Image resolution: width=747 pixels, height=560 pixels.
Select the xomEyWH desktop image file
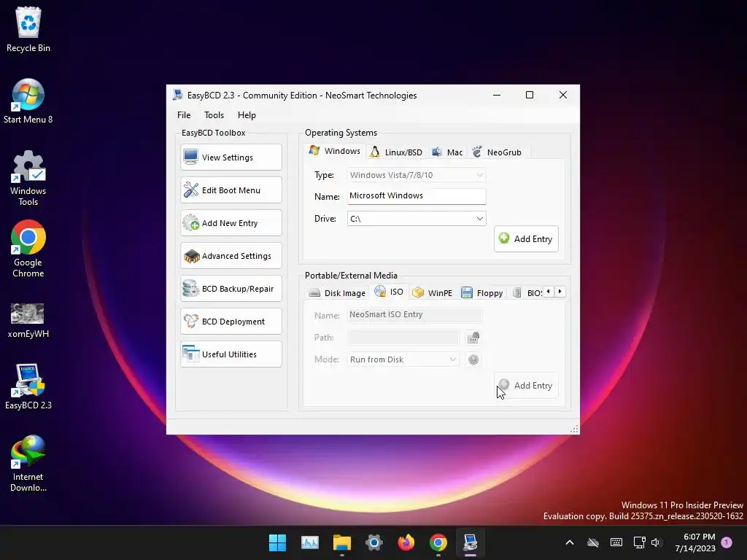28,321
